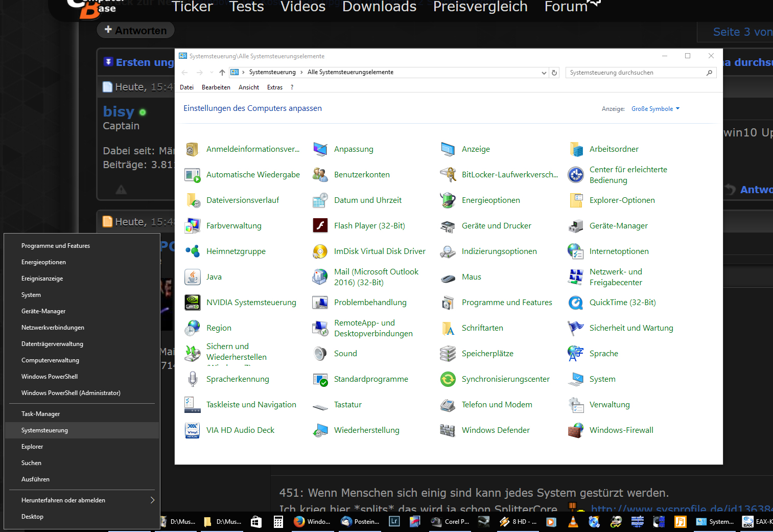
Task: Click the Alle Systemsteuerungselemente breadcrumb
Action: (350, 72)
